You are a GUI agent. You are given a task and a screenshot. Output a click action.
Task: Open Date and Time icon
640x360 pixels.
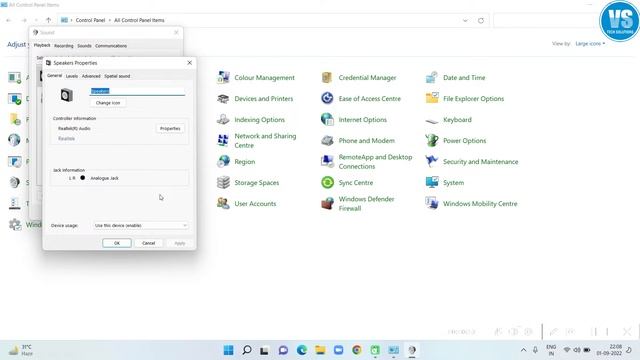coord(432,78)
